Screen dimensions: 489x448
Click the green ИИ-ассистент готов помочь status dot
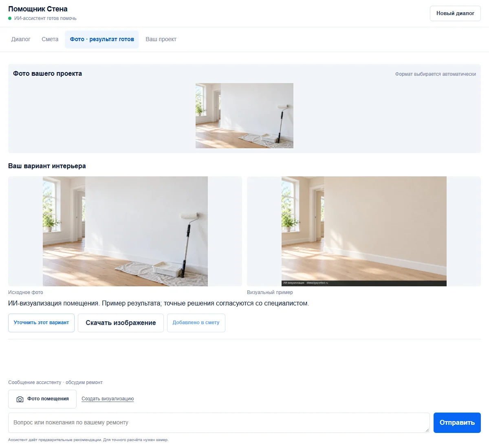click(x=10, y=18)
